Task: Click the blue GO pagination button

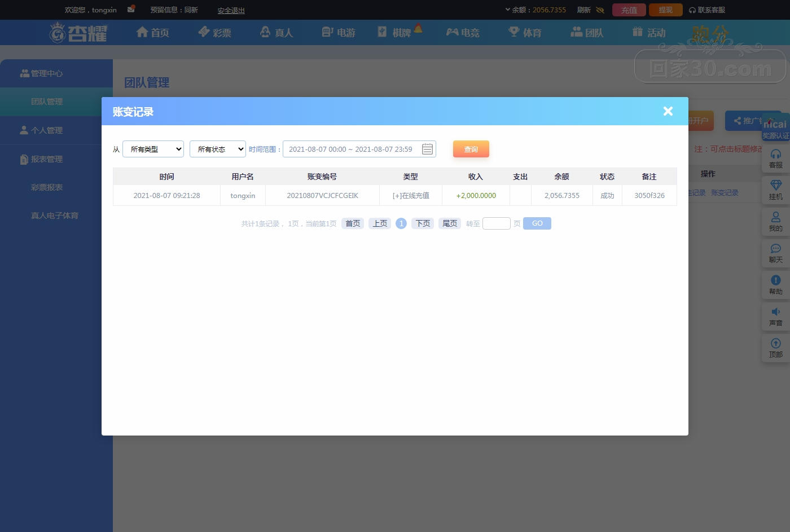Action: tap(537, 223)
